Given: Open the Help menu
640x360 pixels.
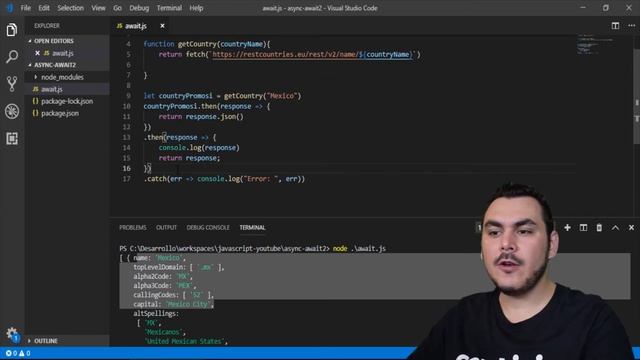Looking at the screenshot, I should point(196,8).
